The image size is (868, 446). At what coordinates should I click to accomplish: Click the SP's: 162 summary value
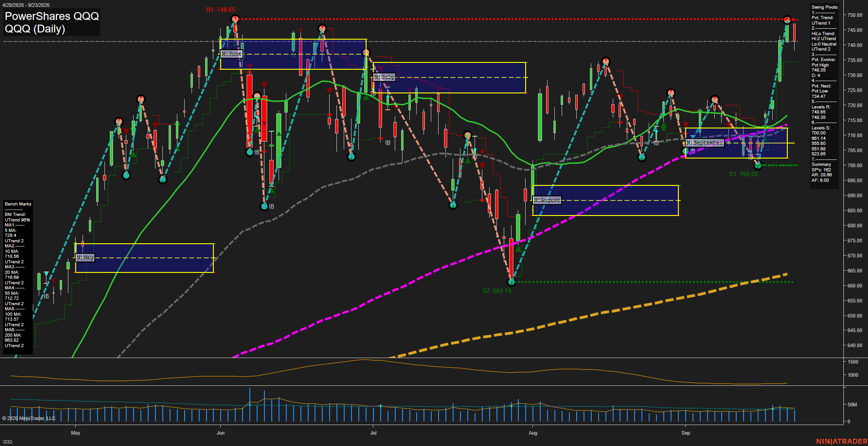pyautogui.click(x=821, y=170)
